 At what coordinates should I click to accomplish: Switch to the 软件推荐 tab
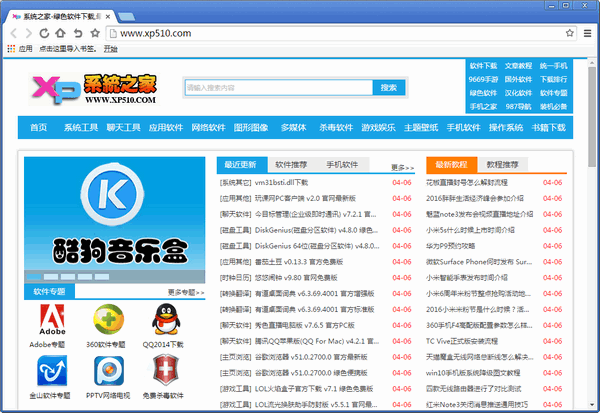[x=291, y=165]
